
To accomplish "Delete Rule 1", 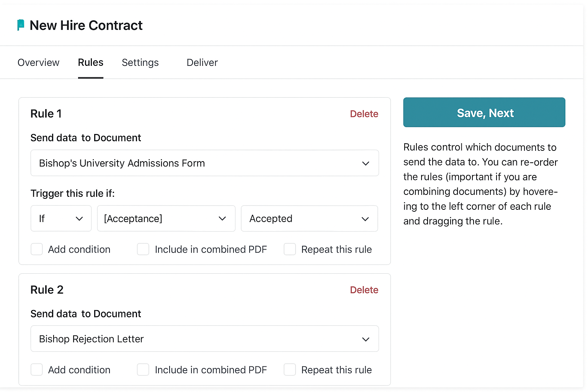I will [x=364, y=114].
